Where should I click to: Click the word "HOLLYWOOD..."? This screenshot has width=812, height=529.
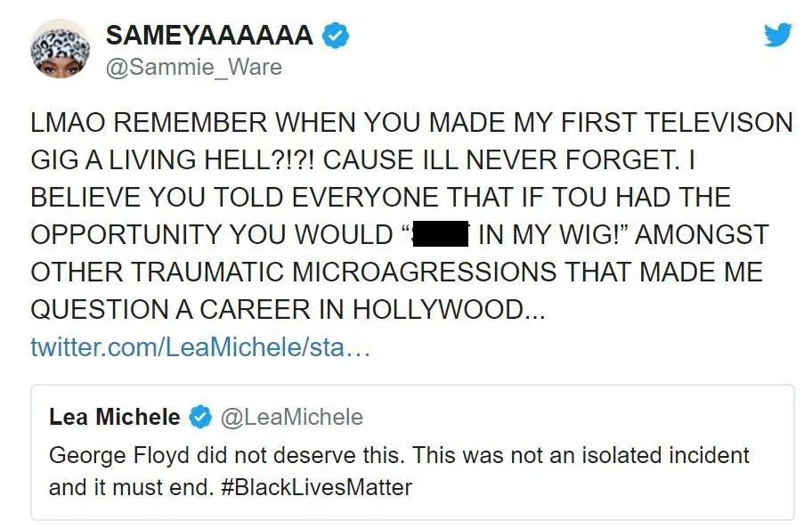tap(449, 308)
